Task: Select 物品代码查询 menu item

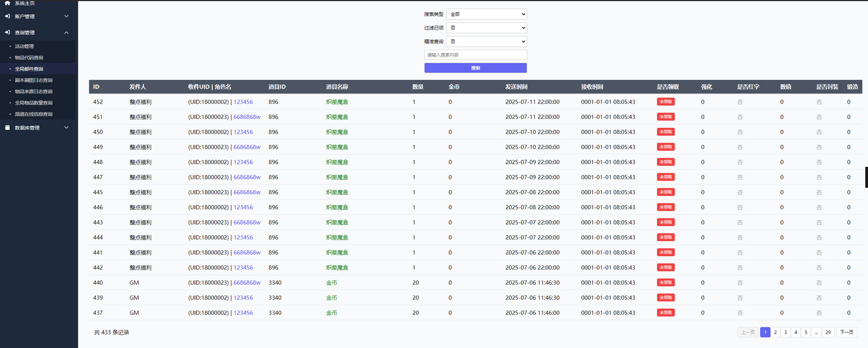Action: (29, 58)
